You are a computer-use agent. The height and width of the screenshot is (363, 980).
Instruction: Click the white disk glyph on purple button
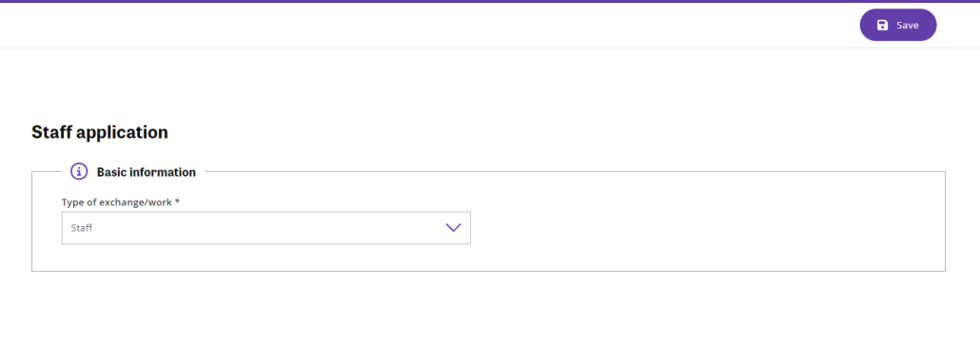point(883,25)
